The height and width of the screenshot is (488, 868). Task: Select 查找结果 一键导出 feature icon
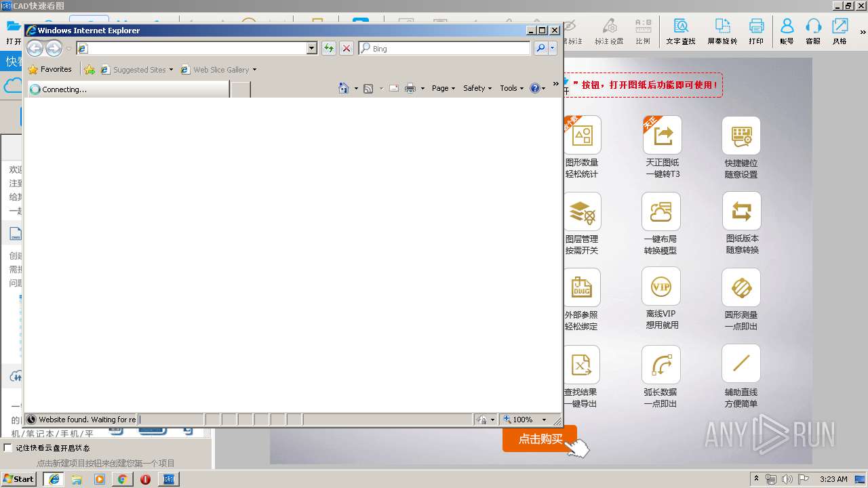(582, 365)
